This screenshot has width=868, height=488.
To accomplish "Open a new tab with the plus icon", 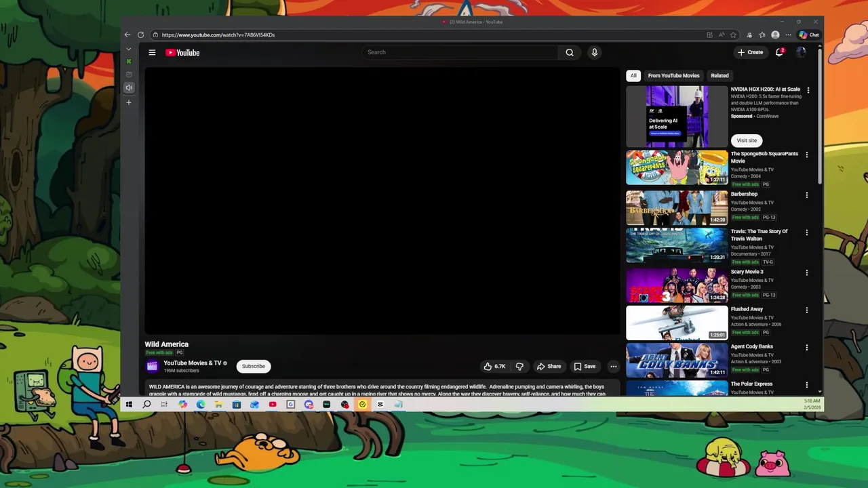I will point(129,102).
